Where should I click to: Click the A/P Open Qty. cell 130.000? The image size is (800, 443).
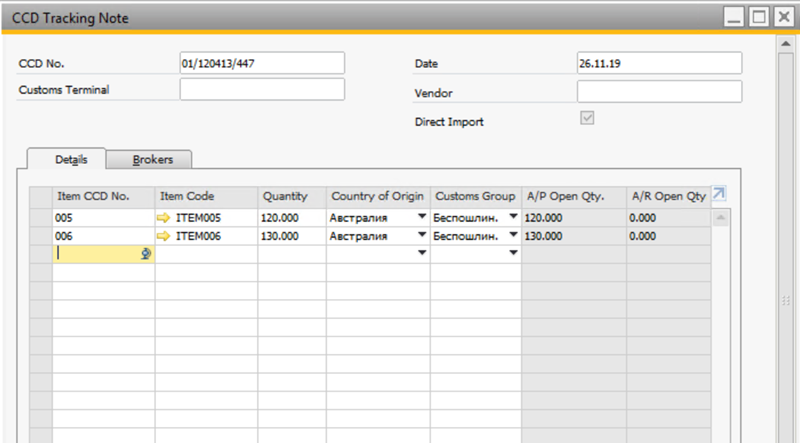574,236
